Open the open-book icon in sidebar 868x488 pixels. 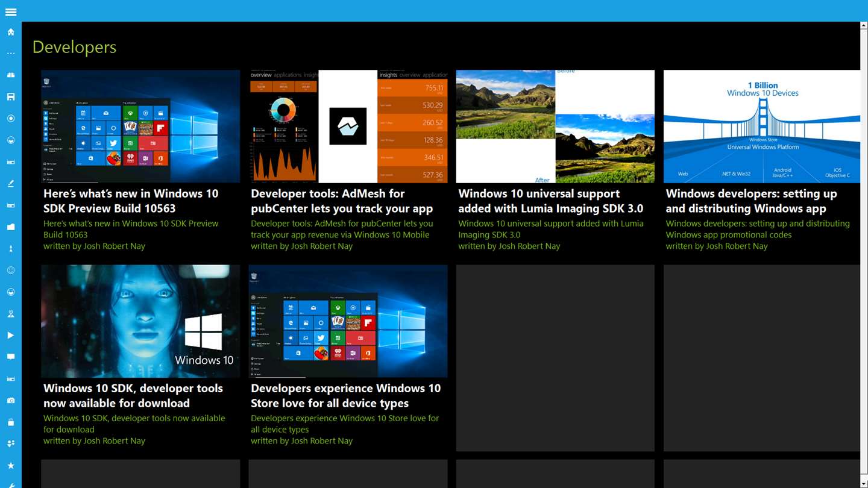pyautogui.click(x=11, y=75)
